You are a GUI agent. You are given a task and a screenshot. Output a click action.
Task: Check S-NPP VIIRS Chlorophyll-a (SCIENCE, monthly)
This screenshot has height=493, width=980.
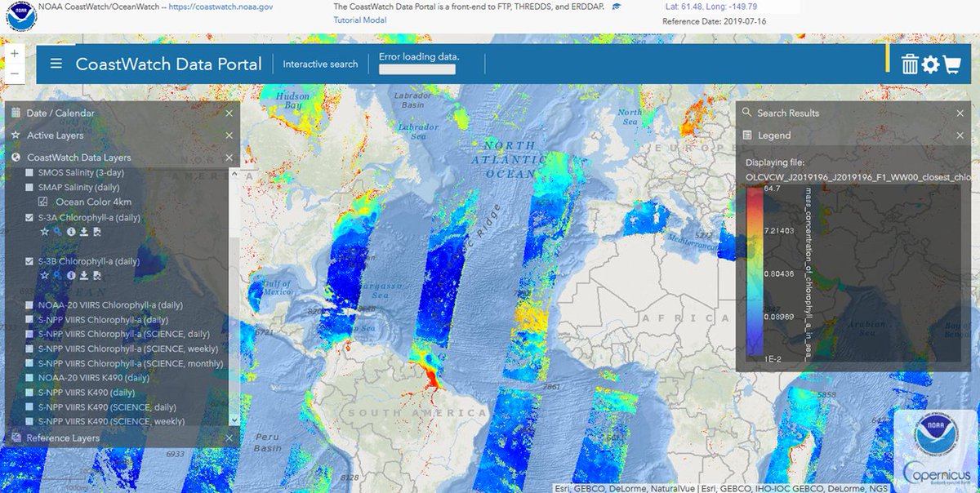coord(30,363)
